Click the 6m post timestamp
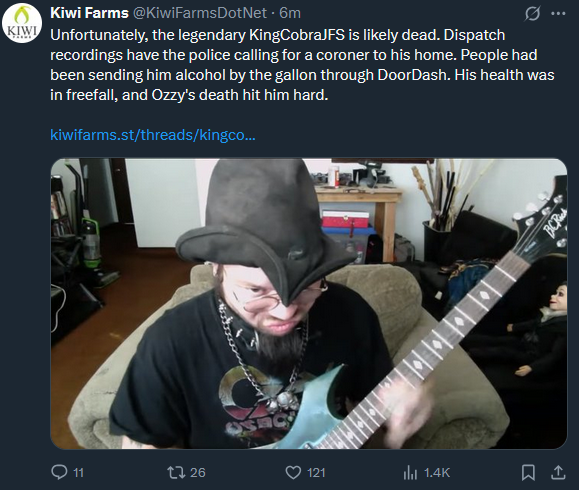579x490 pixels. click(x=290, y=13)
